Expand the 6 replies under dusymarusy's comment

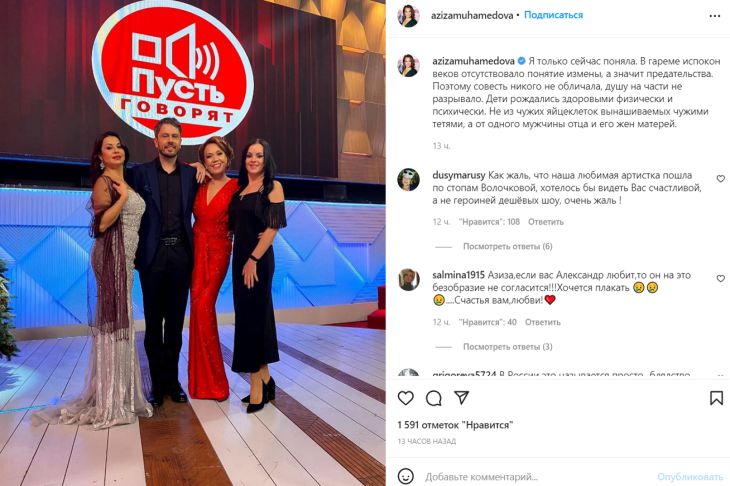point(507,246)
